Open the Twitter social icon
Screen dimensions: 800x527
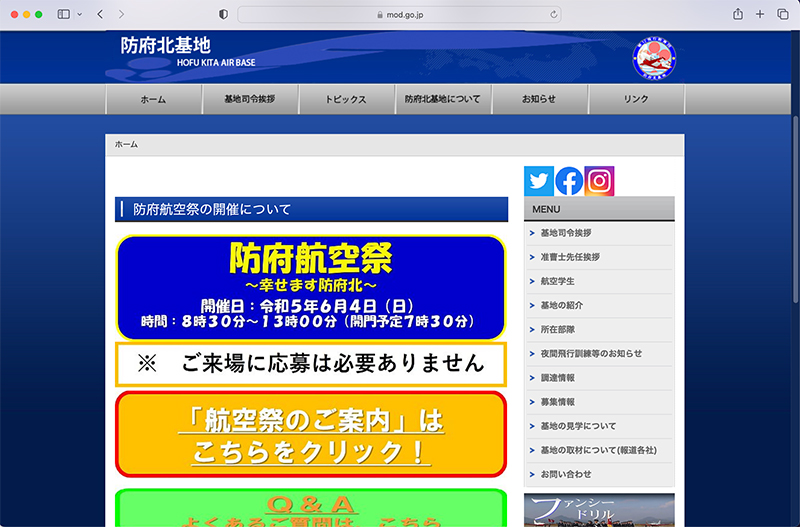539,181
